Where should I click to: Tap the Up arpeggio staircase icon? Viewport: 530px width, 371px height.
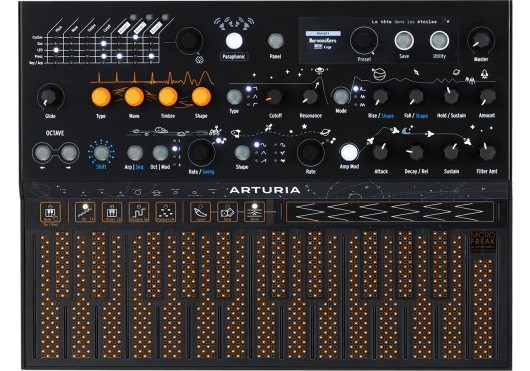coord(85,212)
